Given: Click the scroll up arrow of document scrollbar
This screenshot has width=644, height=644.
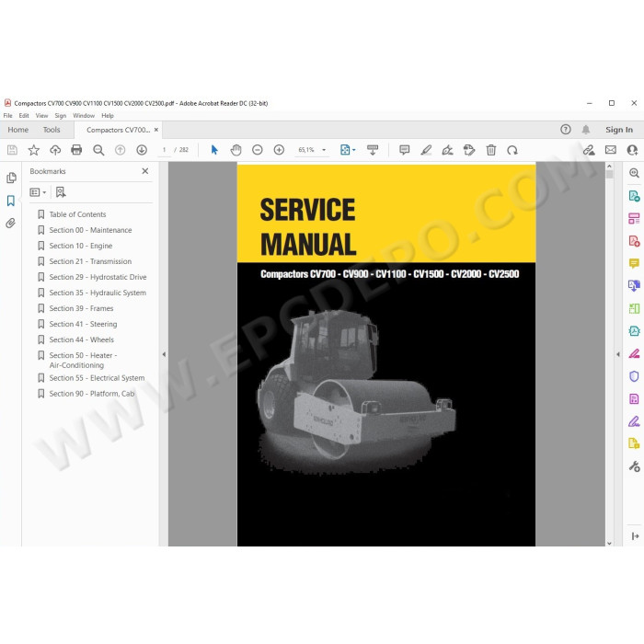Looking at the screenshot, I should tap(609, 167).
